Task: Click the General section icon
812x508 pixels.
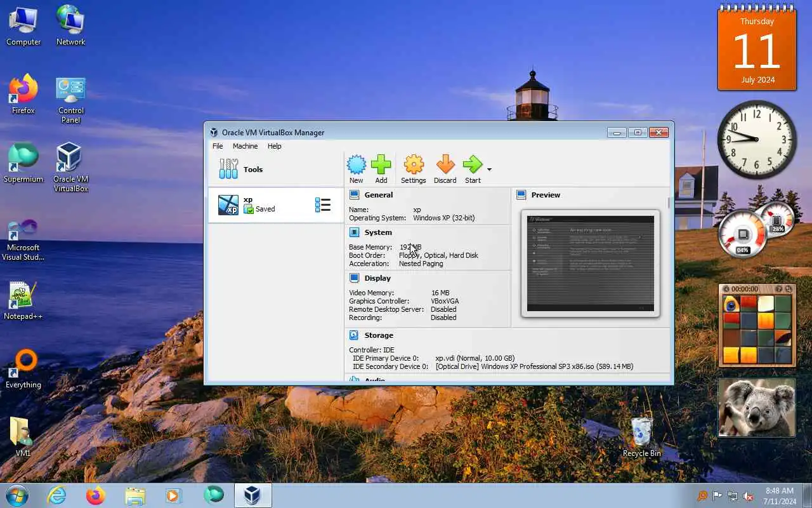Action: 354,195
